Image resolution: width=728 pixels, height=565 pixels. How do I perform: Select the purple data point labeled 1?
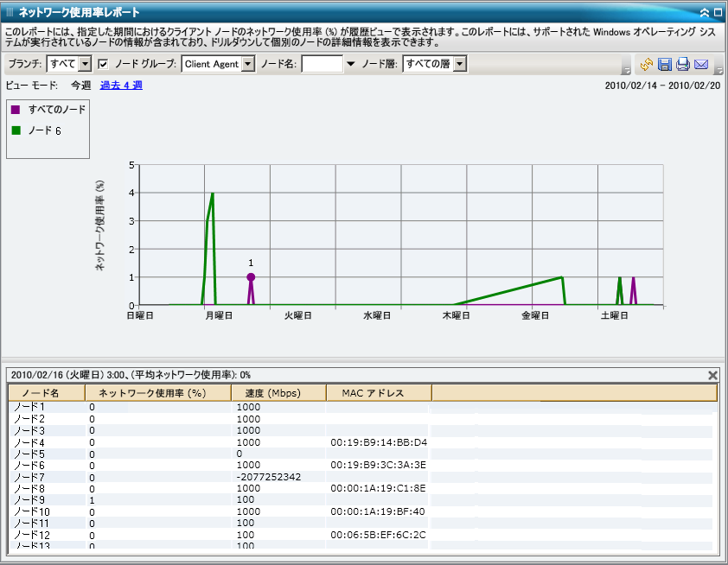click(251, 277)
